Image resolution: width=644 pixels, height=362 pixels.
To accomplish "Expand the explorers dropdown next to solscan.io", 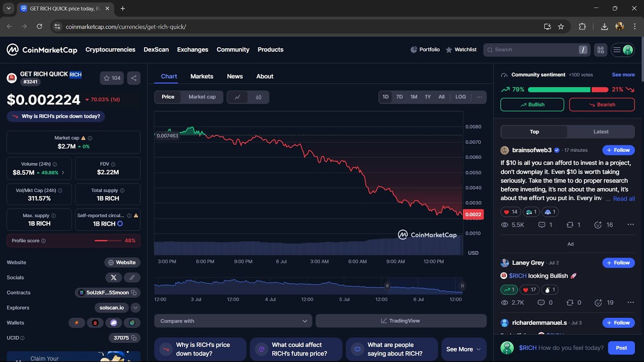I will coord(136,308).
